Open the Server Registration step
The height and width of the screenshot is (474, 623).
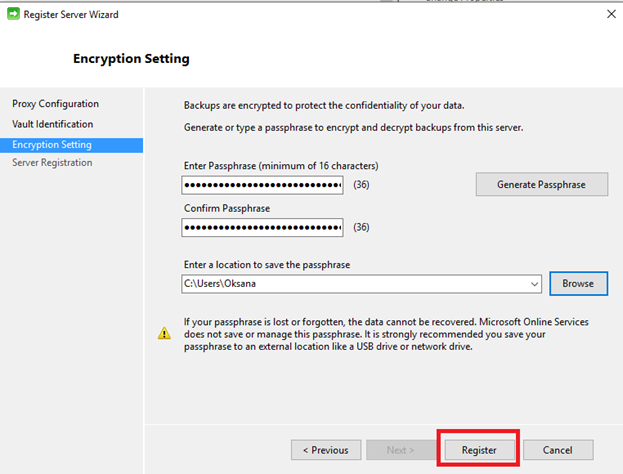pos(52,163)
